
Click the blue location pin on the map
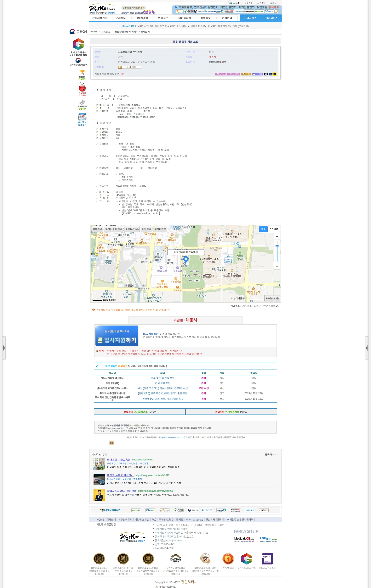(186, 259)
